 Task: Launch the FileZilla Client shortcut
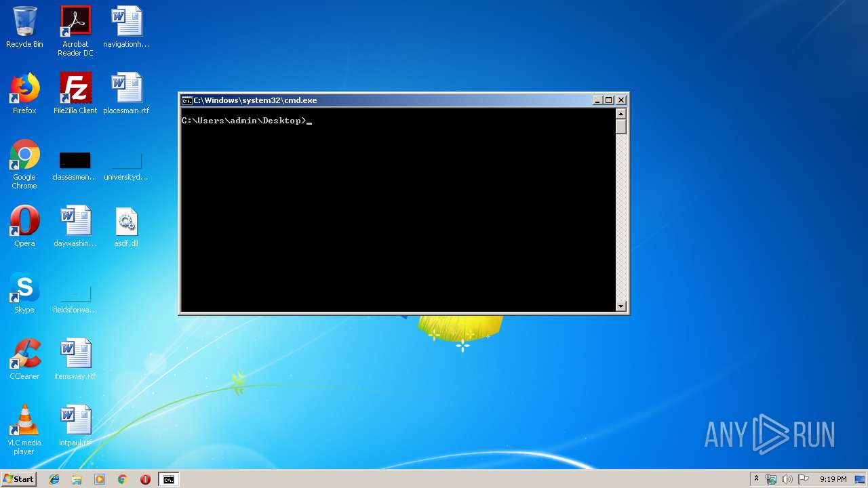[x=75, y=94]
